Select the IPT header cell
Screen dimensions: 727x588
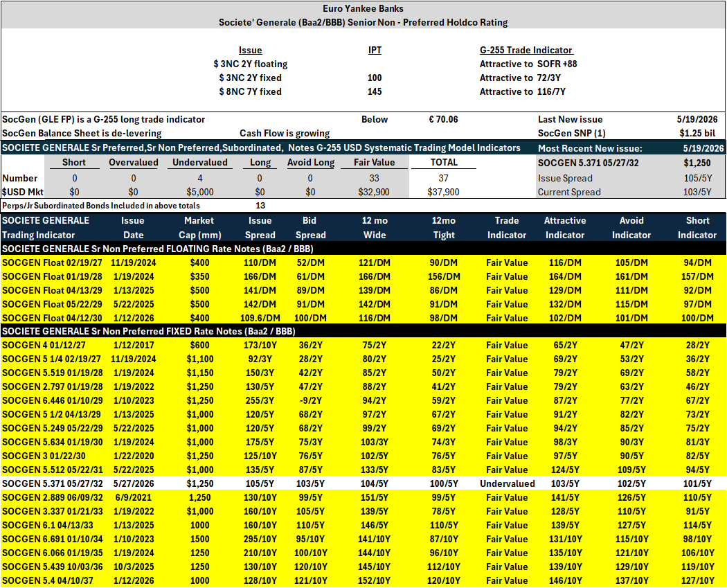click(375, 50)
